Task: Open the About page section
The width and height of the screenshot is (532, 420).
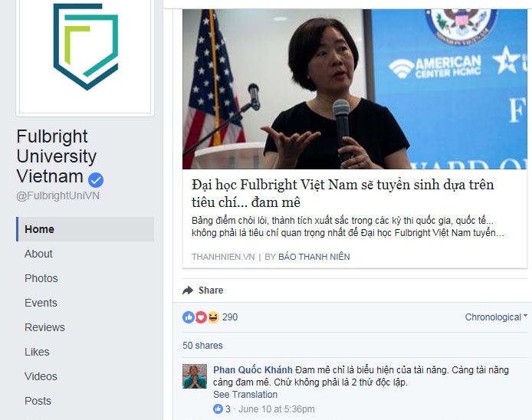Action: tap(38, 254)
